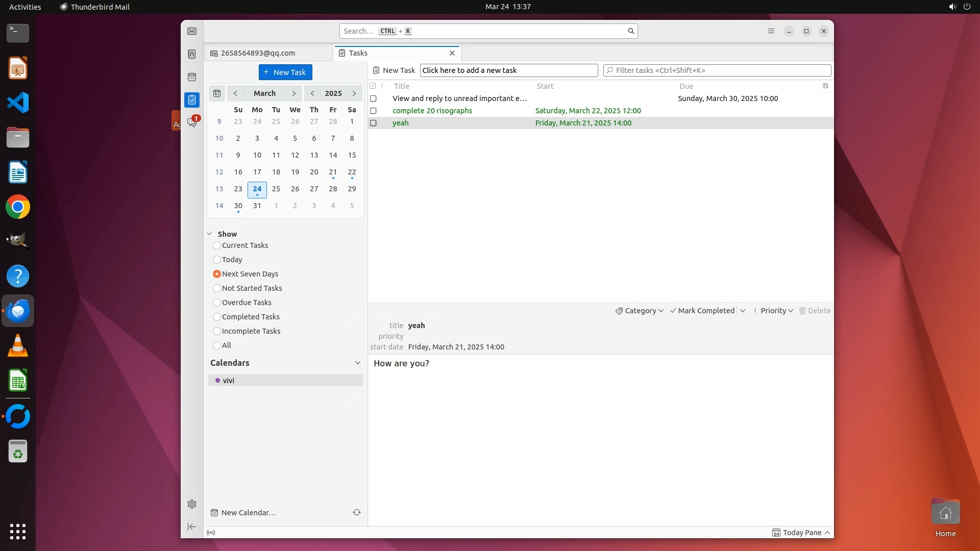Switch to Calendar sidebar icon

pos(192,77)
